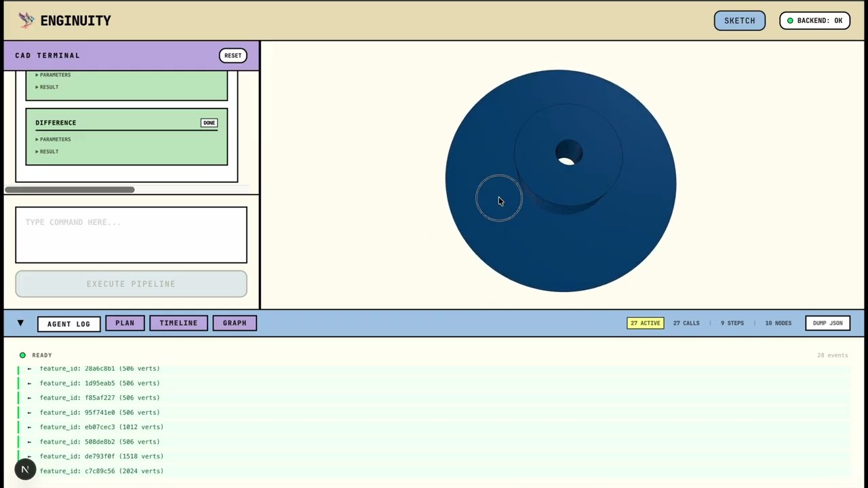
Task: Select the log row feature_id: 95f741e0
Action: [x=434, y=412]
